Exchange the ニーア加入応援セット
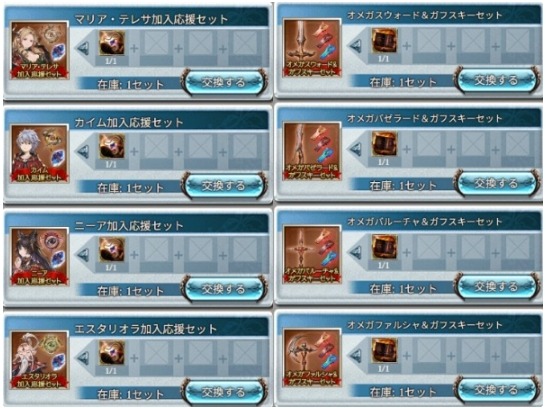546x408 pixels. pyautogui.click(x=224, y=289)
